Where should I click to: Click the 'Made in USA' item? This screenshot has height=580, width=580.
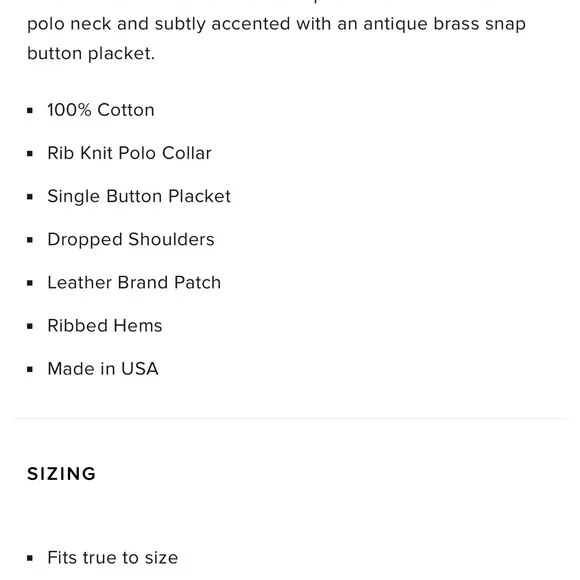[103, 369]
